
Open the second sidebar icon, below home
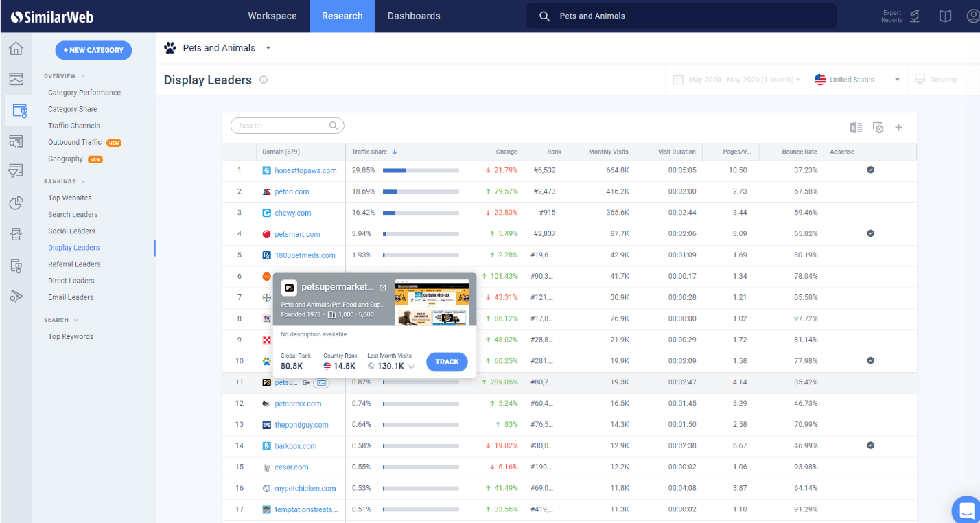coord(16,79)
